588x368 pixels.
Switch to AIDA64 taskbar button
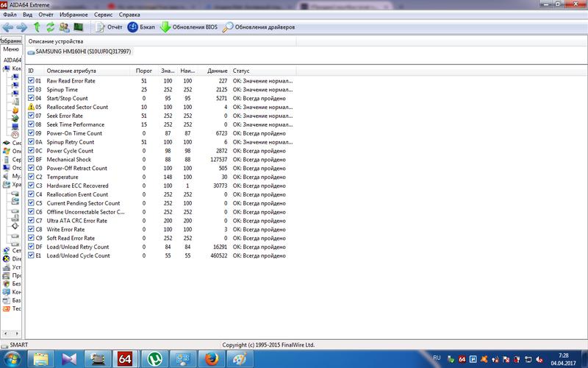126,359
